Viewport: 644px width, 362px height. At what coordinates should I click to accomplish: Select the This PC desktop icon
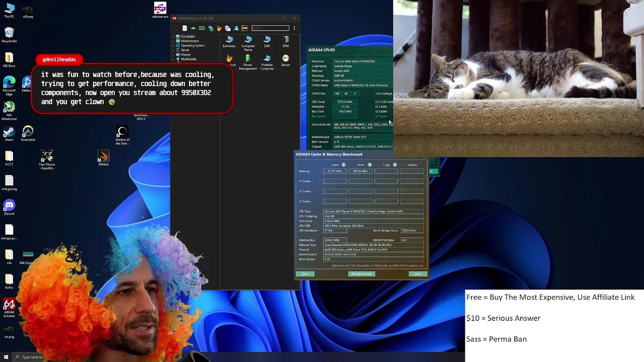pos(9,10)
